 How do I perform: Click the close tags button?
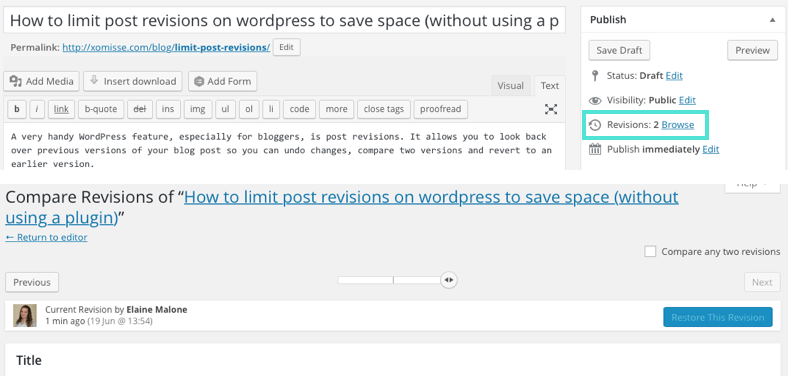pos(384,109)
